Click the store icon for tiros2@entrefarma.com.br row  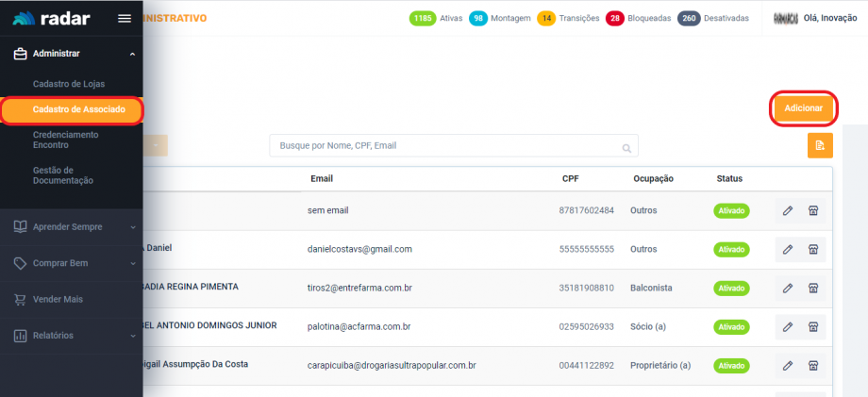tap(813, 289)
